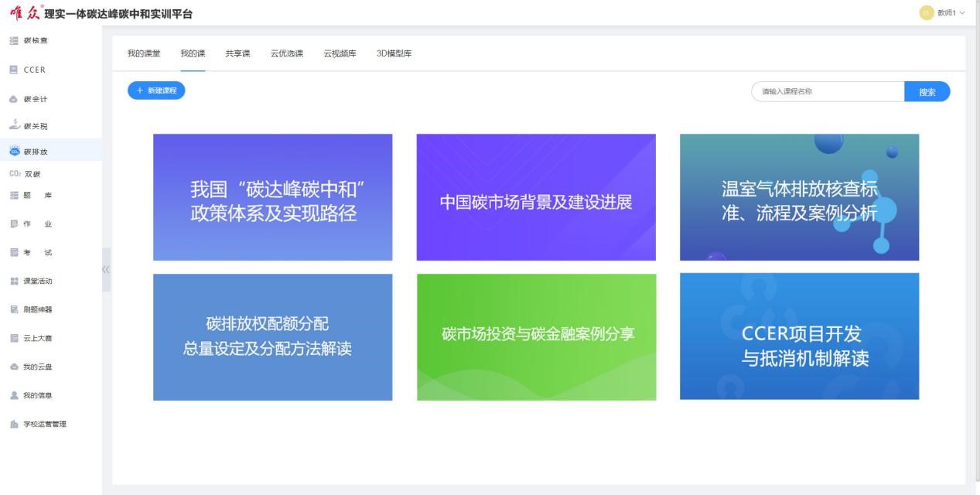Open the CCER项目开发与抵消机制解读 course card
The width and height of the screenshot is (980, 495).
pyautogui.click(x=799, y=336)
